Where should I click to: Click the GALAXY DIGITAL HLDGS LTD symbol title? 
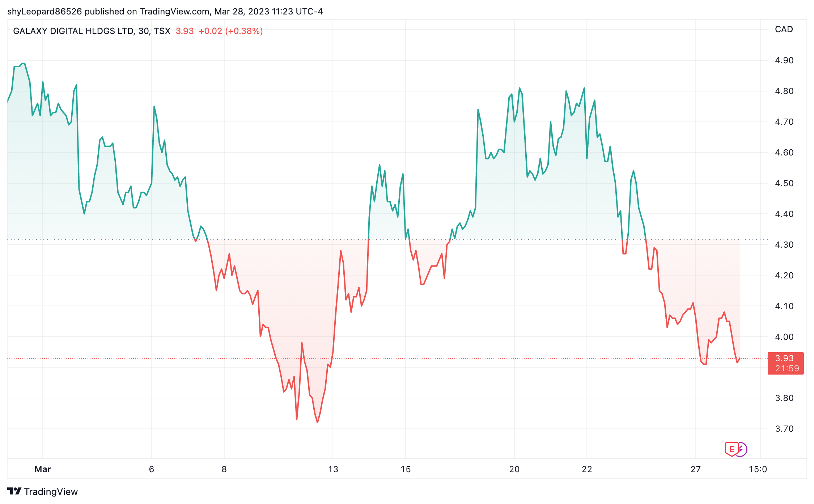tap(73, 31)
